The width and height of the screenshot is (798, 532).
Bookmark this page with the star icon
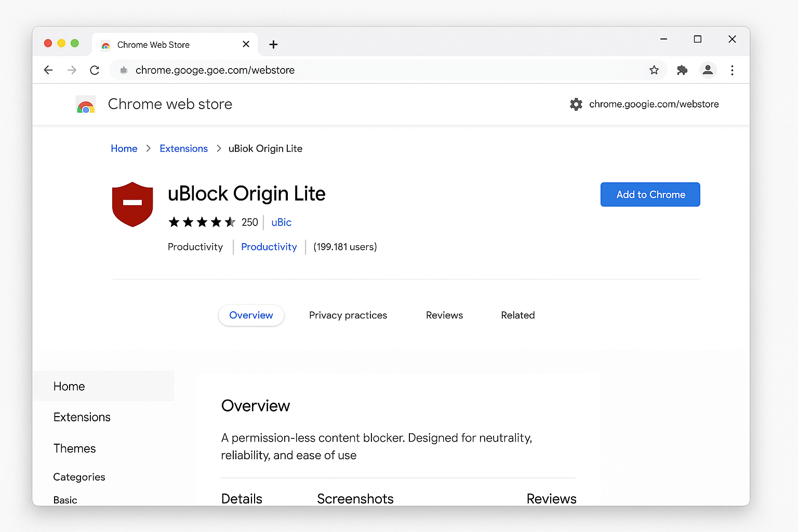[654, 70]
